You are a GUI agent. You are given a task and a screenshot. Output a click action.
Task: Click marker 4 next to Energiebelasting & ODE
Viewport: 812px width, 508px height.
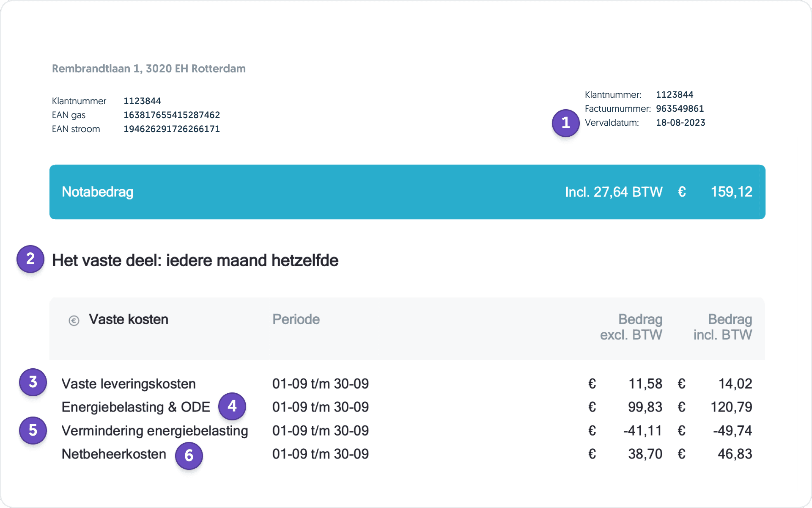pos(232,406)
